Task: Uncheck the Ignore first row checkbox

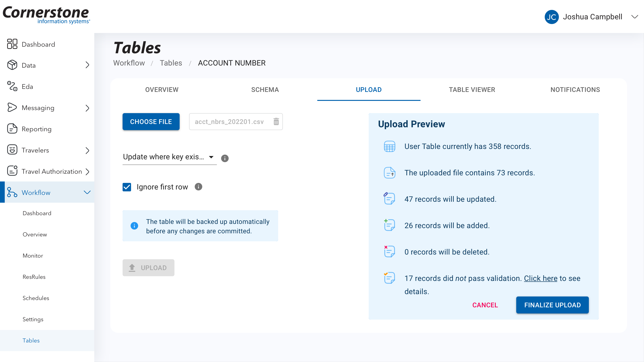Action: (127, 187)
